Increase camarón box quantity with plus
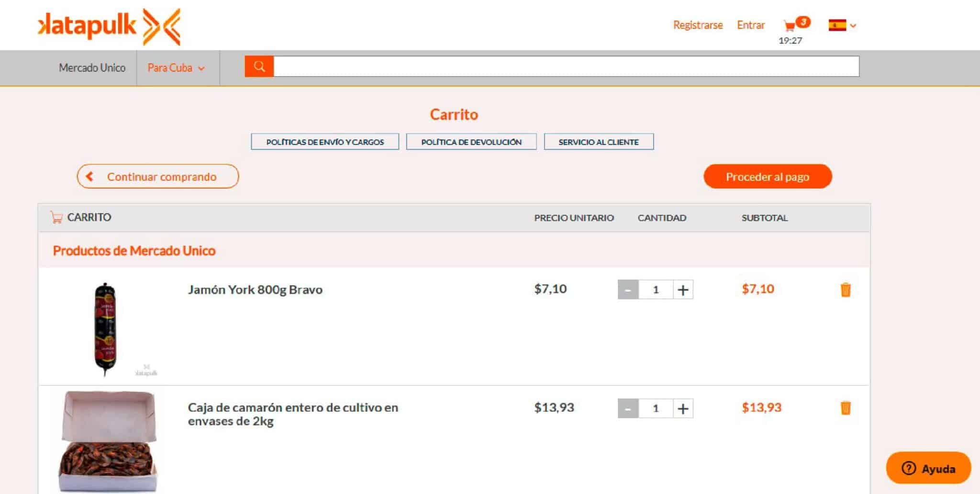Image resolution: width=980 pixels, height=494 pixels. pyautogui.click(x=683, y=409)
